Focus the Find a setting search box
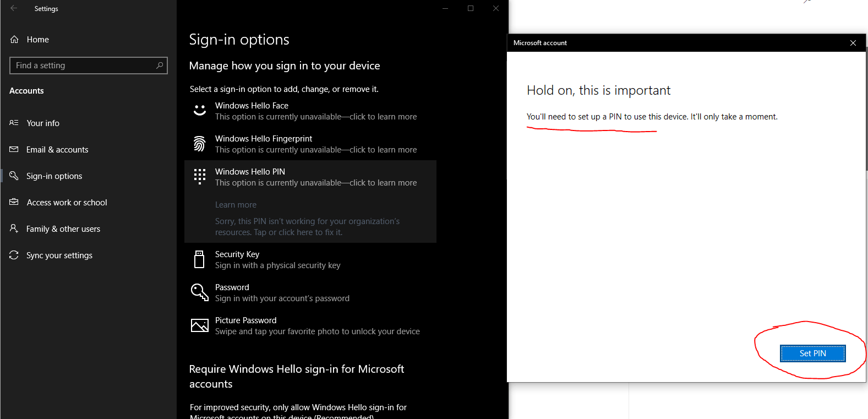The image size is (868, 419). coord(89,66)
